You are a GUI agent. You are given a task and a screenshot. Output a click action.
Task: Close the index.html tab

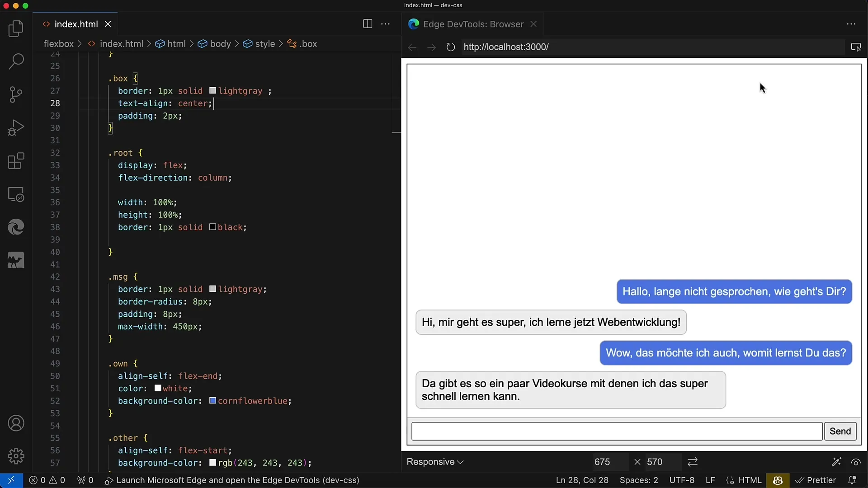tap(108, 24)
